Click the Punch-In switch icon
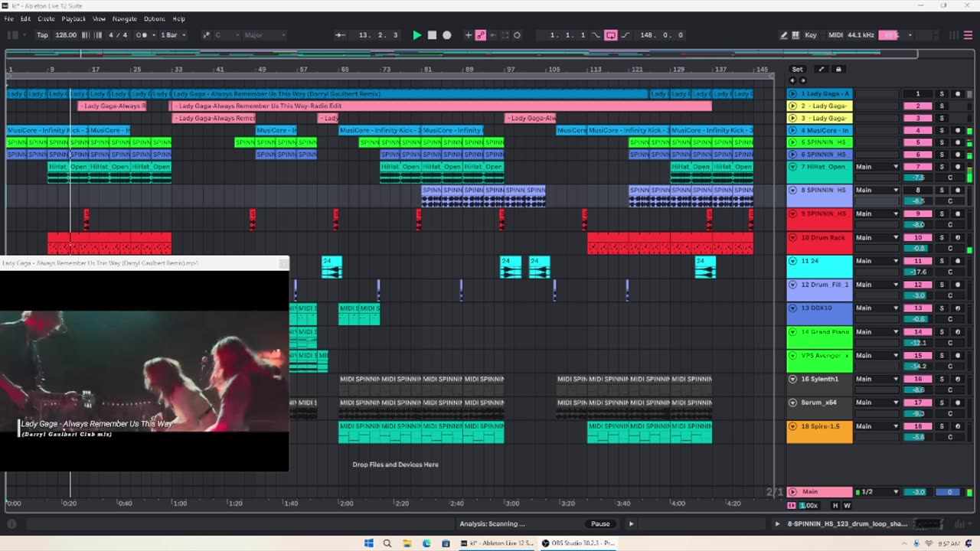 pos(596,35)
